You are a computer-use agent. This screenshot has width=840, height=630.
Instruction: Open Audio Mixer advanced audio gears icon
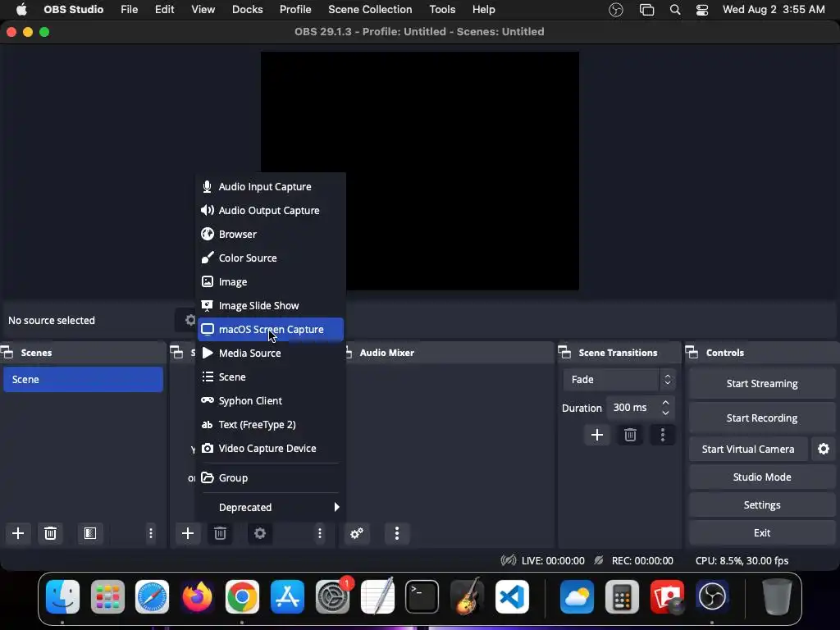click(357, 533)
